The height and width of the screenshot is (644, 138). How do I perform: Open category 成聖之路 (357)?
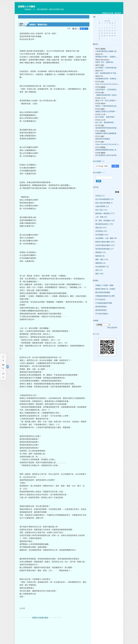pyautogui.click(x=101, y=228)
